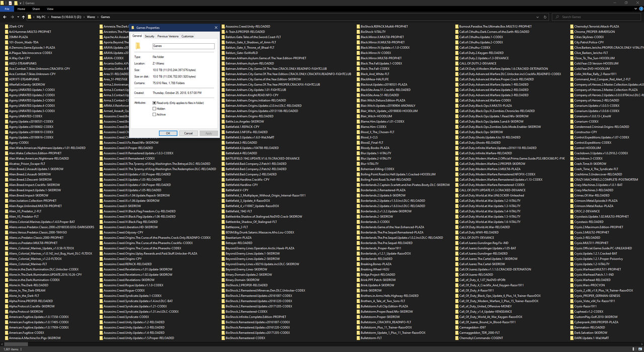Open address bar history dropdown
644x352 pixels.
(x=538, y=17)
